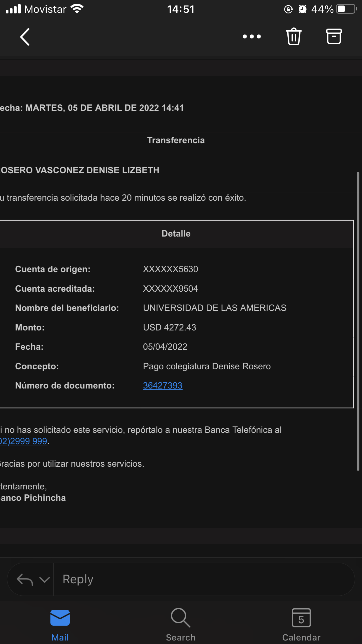
Task: Open the three-dot more options menu
Action: pyautogui.click(x=252, y=37)
